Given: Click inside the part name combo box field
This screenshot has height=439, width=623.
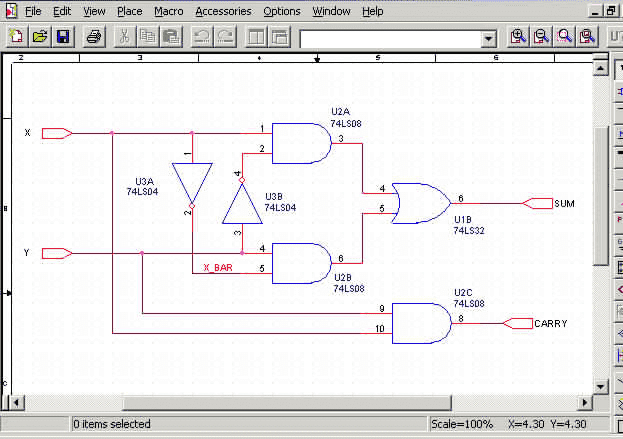Looking at the screenshot, I should pyautogui.click(x=390, y=38).
